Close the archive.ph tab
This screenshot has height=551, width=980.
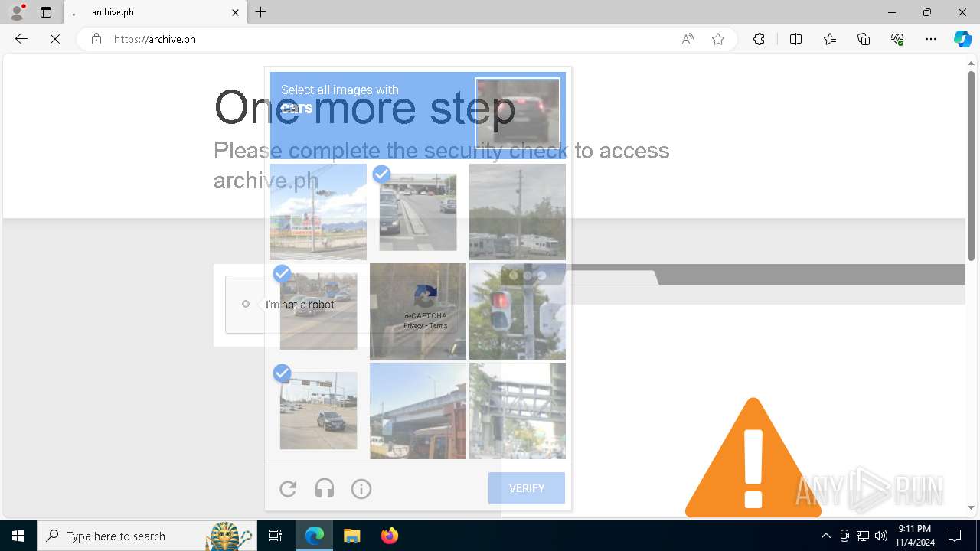[235, 12]
